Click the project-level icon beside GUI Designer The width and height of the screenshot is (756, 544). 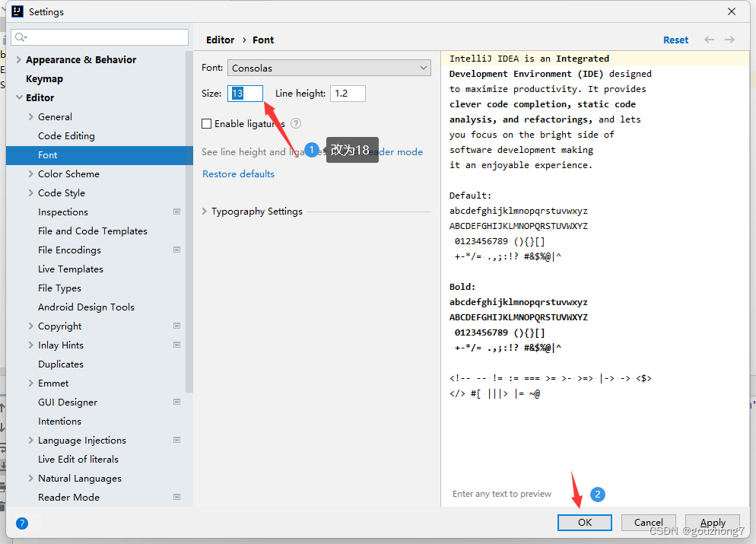tap(177, 402)
